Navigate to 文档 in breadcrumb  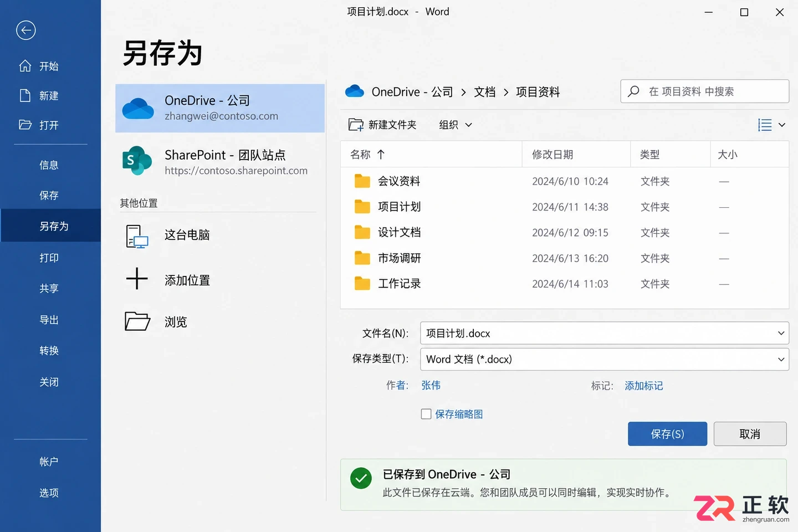(x=484, y=92)
